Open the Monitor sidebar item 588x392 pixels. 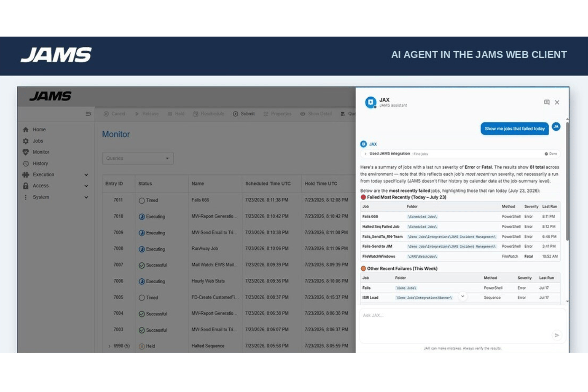pos(41,152)
